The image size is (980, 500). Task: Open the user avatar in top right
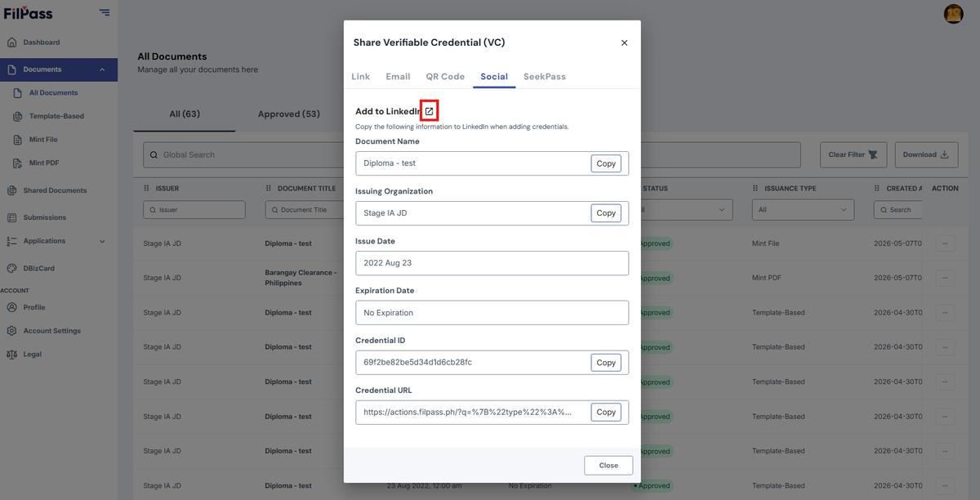(x=953, y=14)
